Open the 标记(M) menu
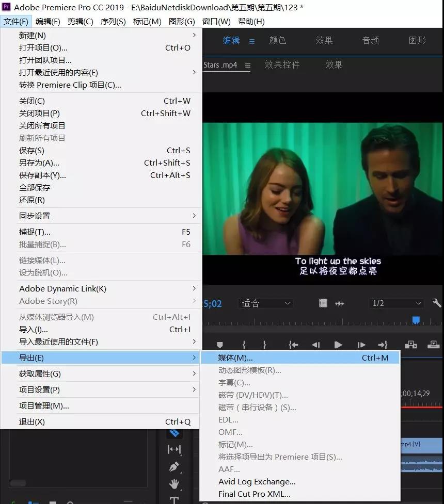This screenshot has height=504, width=444. pyautogui.click(x=147, y=22)
